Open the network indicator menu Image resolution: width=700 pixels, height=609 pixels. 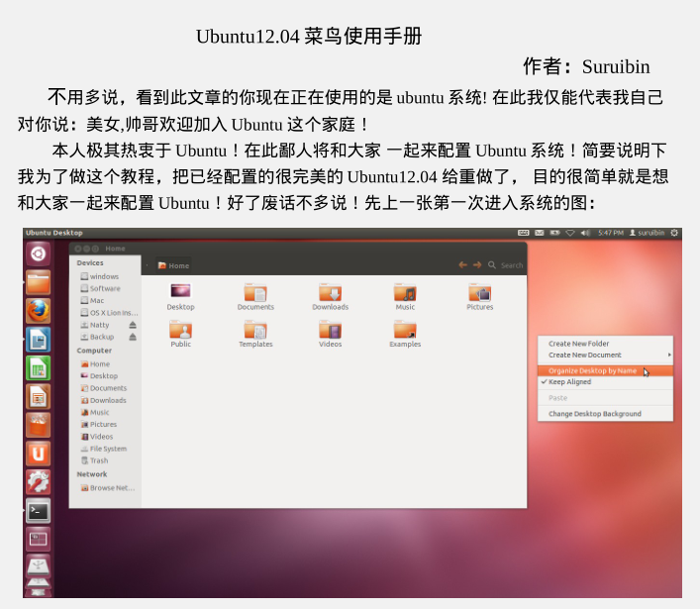click(x=570, y=233)
